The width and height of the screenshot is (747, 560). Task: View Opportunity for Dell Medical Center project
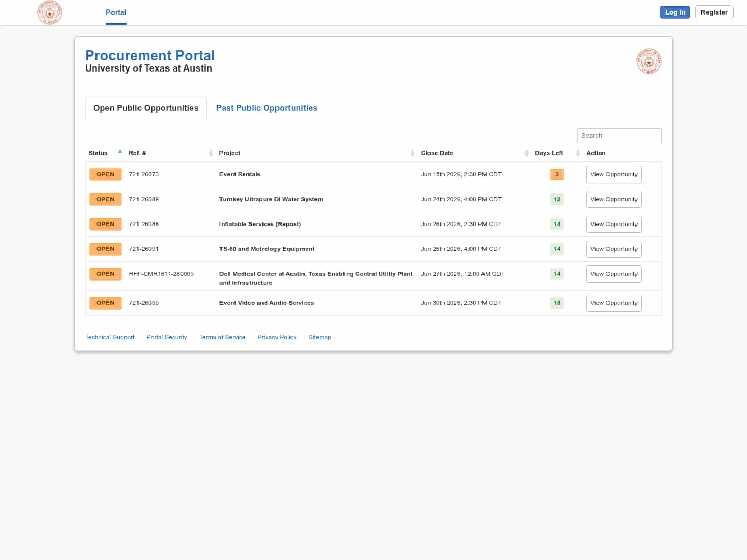pos(614,274)
